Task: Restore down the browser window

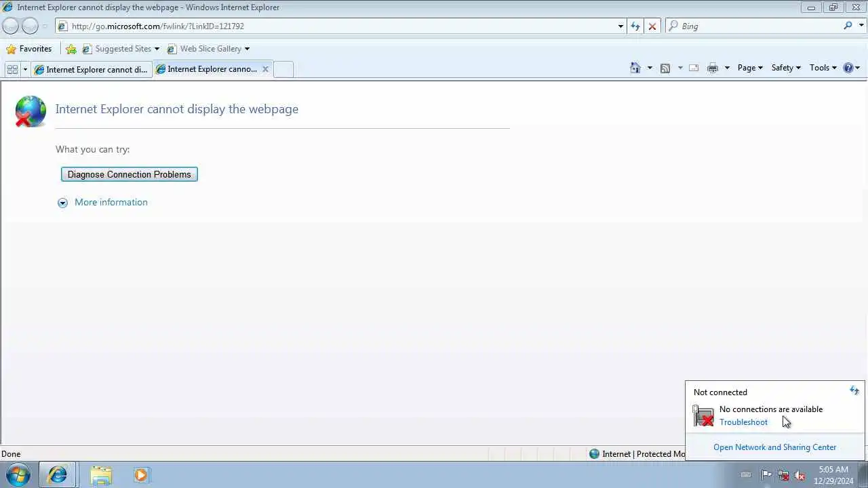Action: 833,7
